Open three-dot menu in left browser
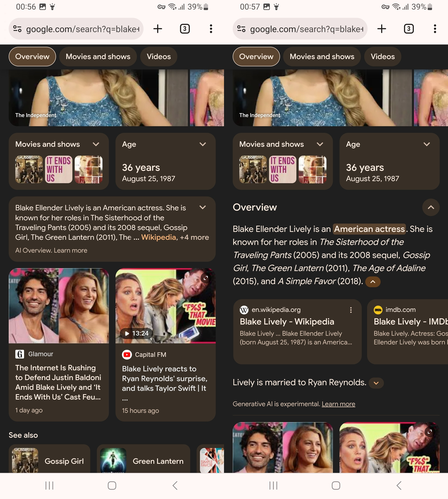The height and width of the screenshot is (499, 448). pyautogui.click(x=211, y=29)
